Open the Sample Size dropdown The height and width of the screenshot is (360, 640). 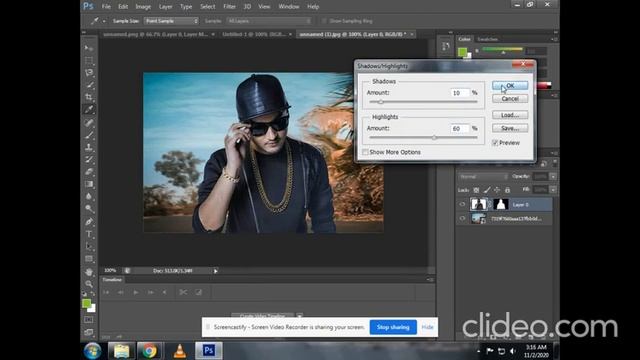pyautogui.click(x=171, y=21)
